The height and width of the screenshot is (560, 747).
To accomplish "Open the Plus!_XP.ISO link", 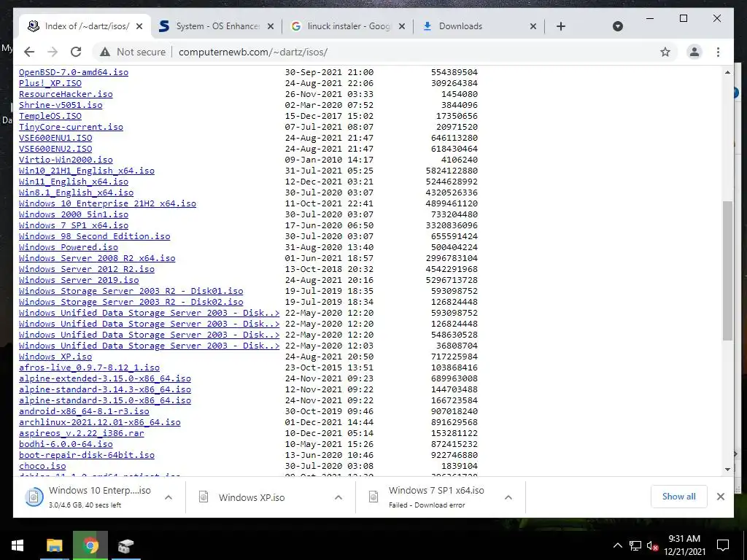I will pos(50,83).
